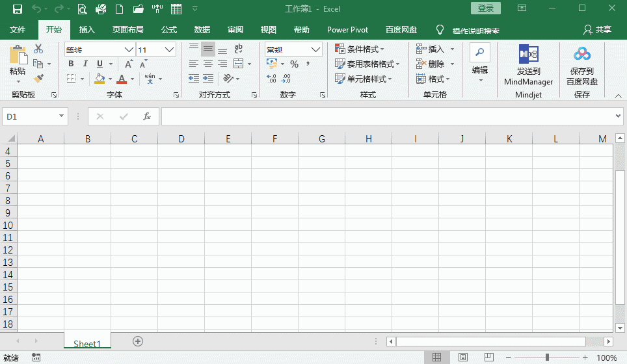Image resolution: width=627 pixels, height=364 pixels.
Task: Open the customize quick access toolbar menu
Action: pos(194,9)
